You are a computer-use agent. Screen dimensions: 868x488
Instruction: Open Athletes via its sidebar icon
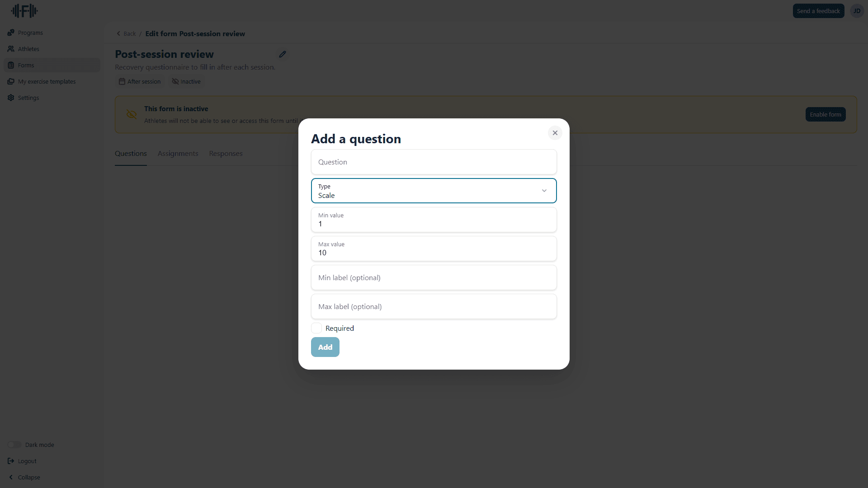point(11,49)
